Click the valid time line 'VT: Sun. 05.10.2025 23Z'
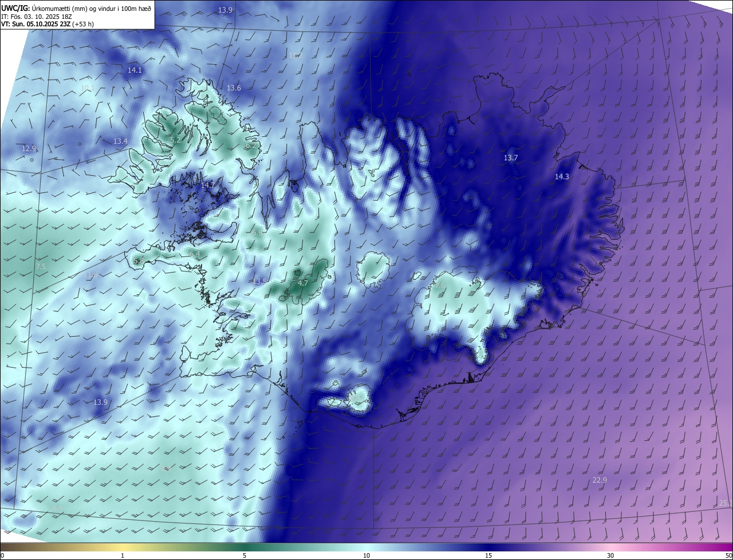 [36, 25]
